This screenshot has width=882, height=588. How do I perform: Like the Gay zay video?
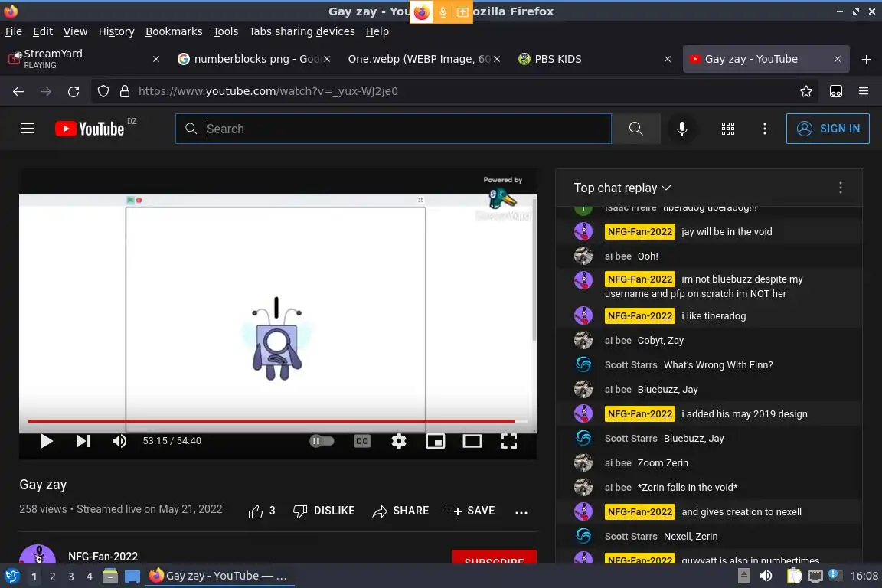(x=262, y=511)
